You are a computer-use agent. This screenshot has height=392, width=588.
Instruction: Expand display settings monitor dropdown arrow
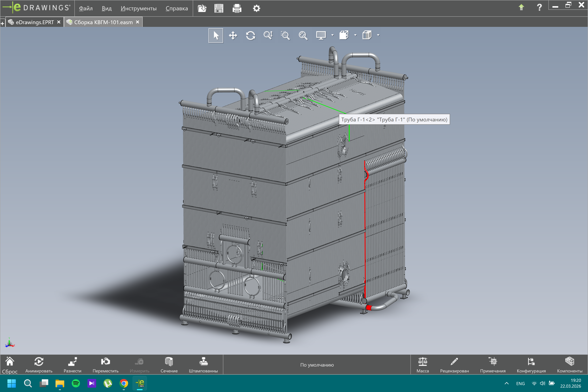(332, 35)
